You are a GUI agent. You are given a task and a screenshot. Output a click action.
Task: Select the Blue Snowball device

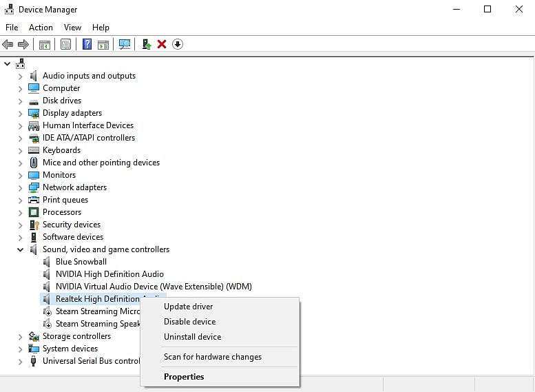click(81, 262)
